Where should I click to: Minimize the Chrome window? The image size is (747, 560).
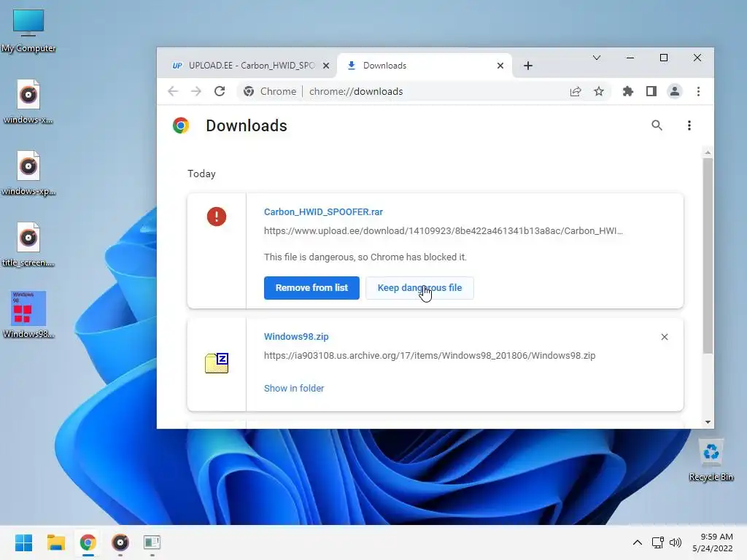click(630, 58)
